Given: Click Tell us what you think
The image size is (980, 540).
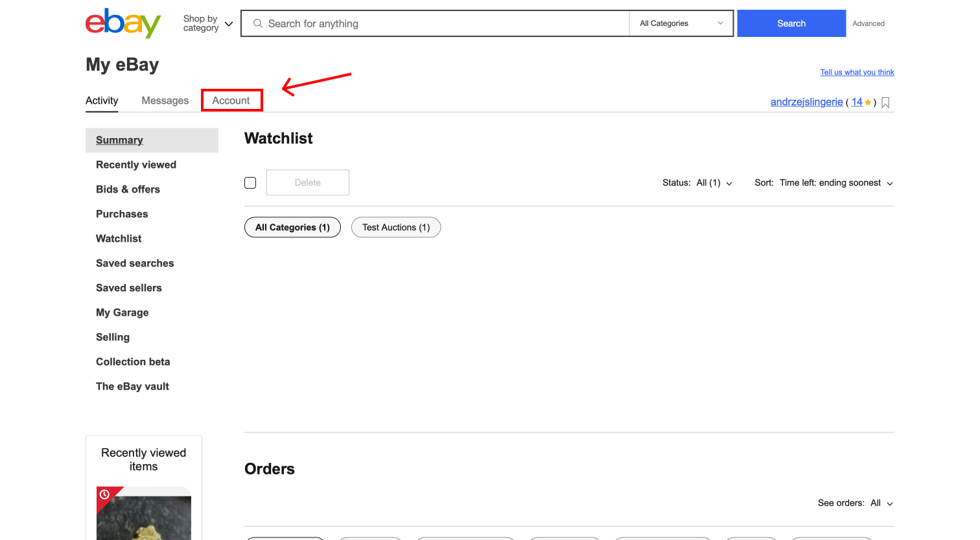Looking at the screenshot, I should 857,72.
